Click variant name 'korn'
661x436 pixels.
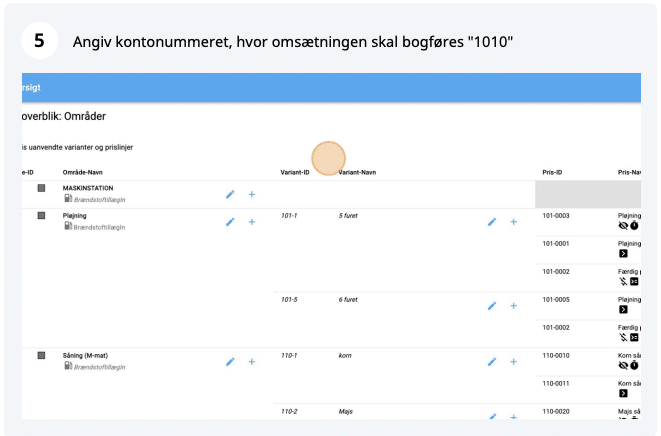pyautogui.click(x=345, y=355)
